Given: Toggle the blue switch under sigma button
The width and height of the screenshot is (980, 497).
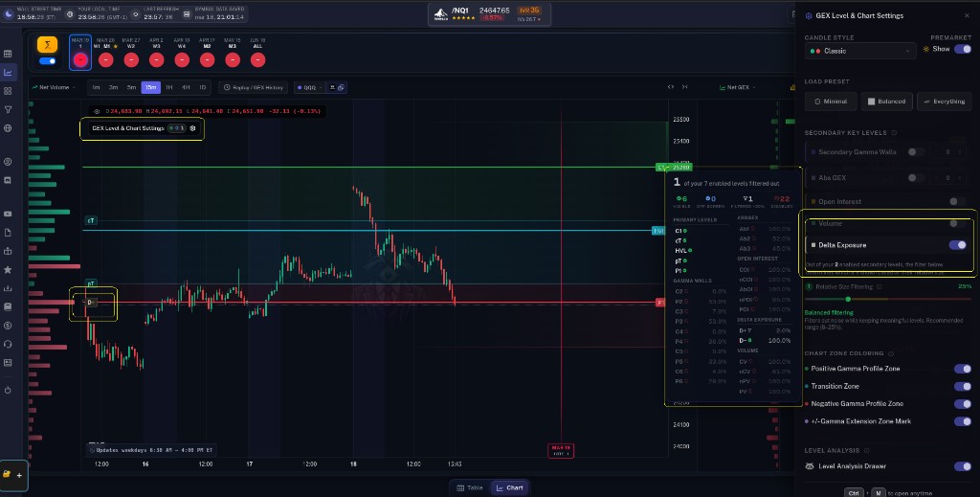Looking at the screenshot, I should 48,60.
